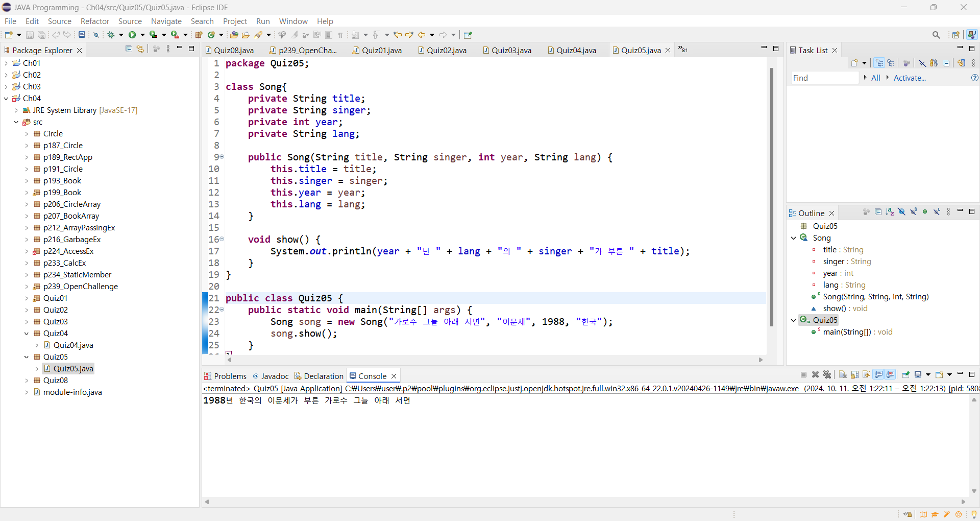Screen dimensions: 980x521
Task: Toggle Hide Static Members in Outline
Action: pyautogui.click(x=914, y=212)
